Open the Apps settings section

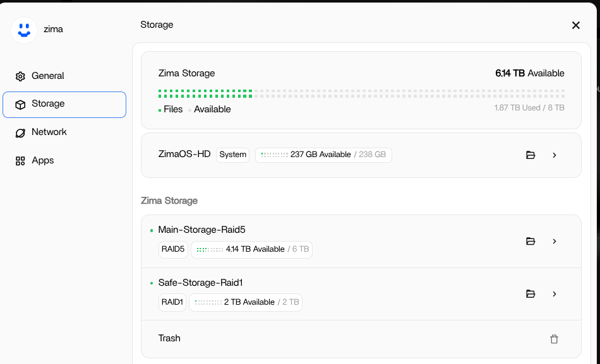coord(43,160)
